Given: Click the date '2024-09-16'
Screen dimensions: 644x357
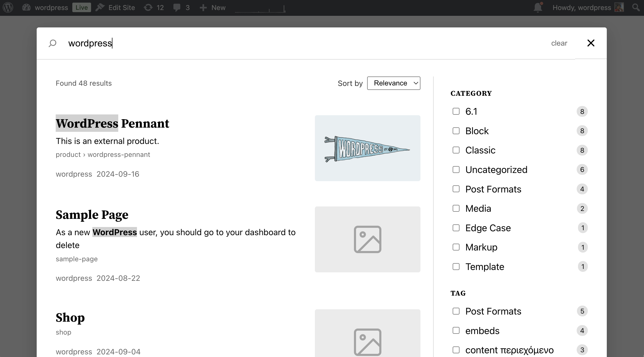Looking at the screenshot, I should click(118, 174).
